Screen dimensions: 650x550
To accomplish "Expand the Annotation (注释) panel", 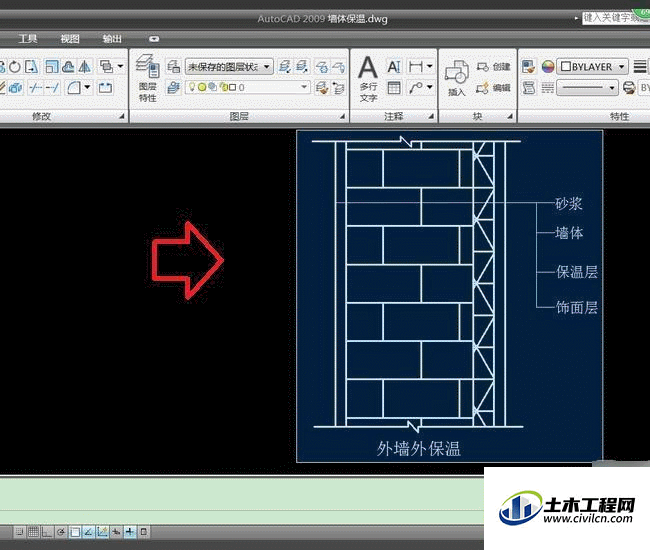I will pyautogui.click(x=431, y=116).
